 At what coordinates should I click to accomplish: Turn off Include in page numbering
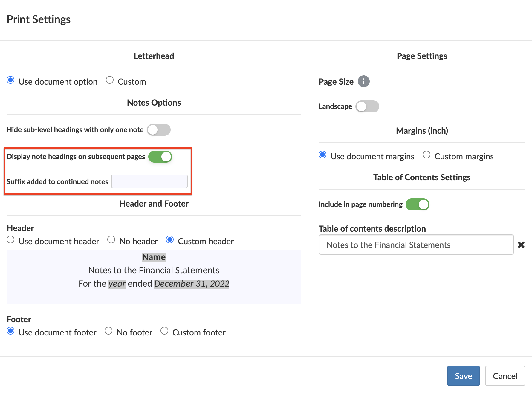(417, 204)
